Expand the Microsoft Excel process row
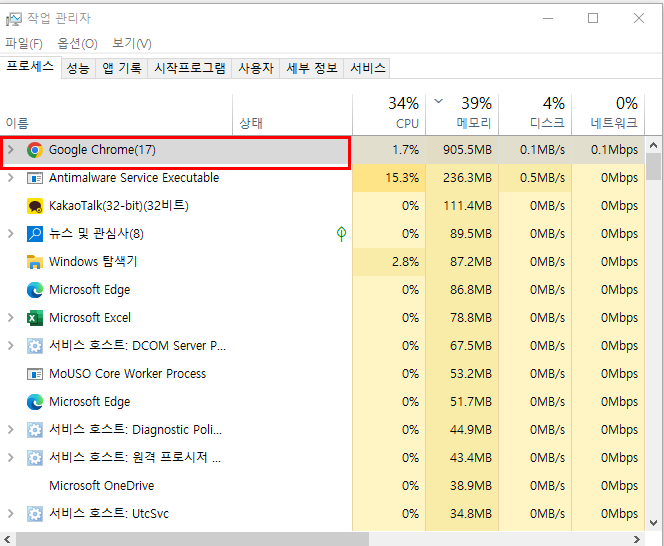Image resolution: width=664 pixels, height=546 pixels. coord(11,317)
